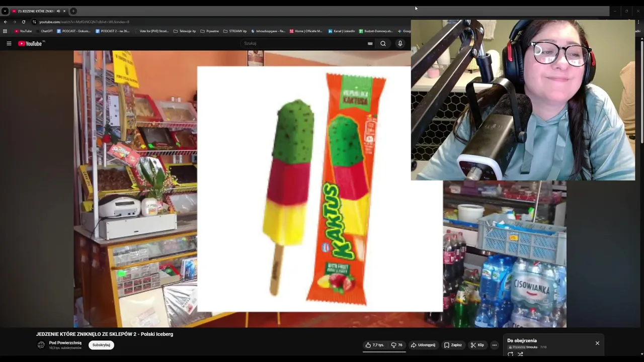Like the video with 7,7 tys. thumbs up
The height and width of the screenshot is (362, 644).
(375, 345)
